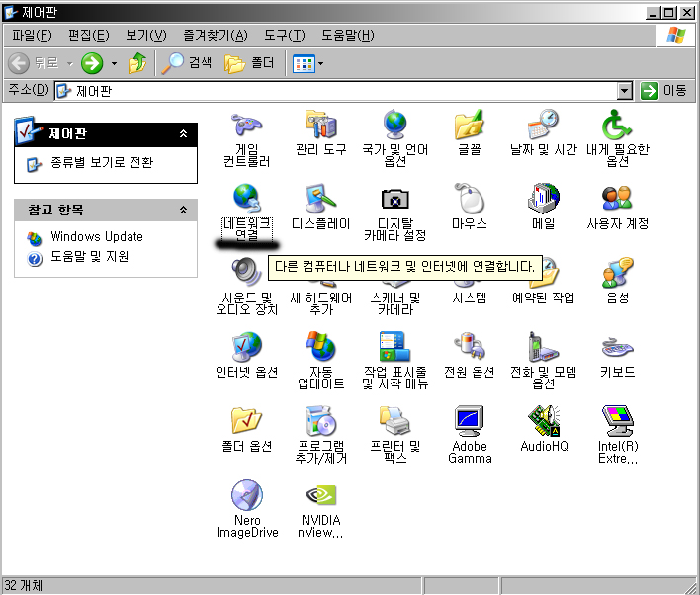Open Intel(R) Extreme graphics icon
The height and width of the screenshot is (595, 700).
pyautogui.click(x=617, y=420)
